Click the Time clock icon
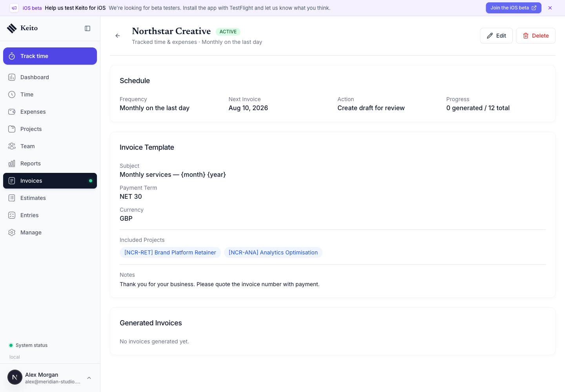 (12, 94)
